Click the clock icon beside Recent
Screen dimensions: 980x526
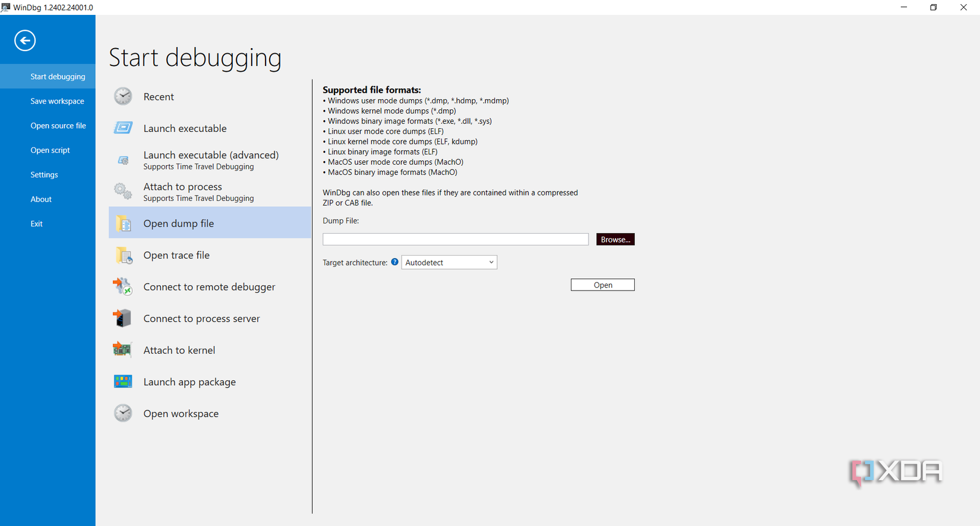click(x=123, y=96)
